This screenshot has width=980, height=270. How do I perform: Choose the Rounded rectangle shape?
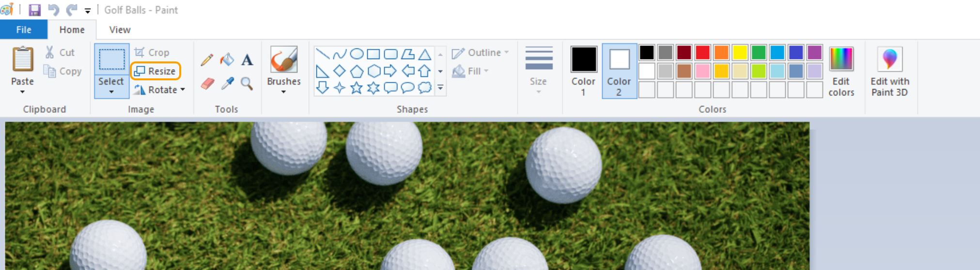(390, 54)
